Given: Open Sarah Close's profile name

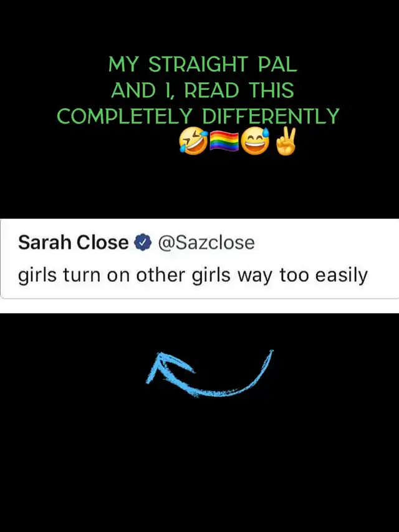Looking at the screenshot, I should [74, 243].
